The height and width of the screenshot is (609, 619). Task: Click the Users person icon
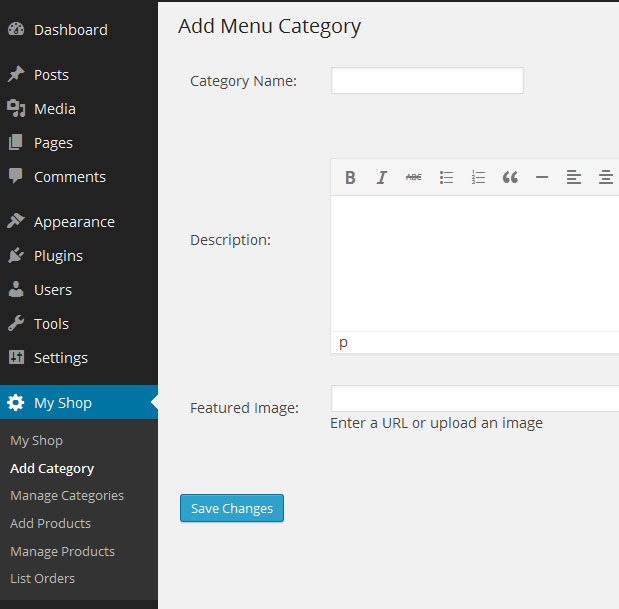pyautogui.click(x=16, y=289)
